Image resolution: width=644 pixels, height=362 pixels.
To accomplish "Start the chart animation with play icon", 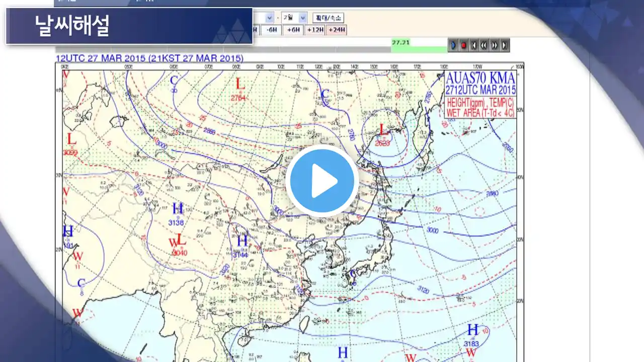I will [x=453, y=46].
